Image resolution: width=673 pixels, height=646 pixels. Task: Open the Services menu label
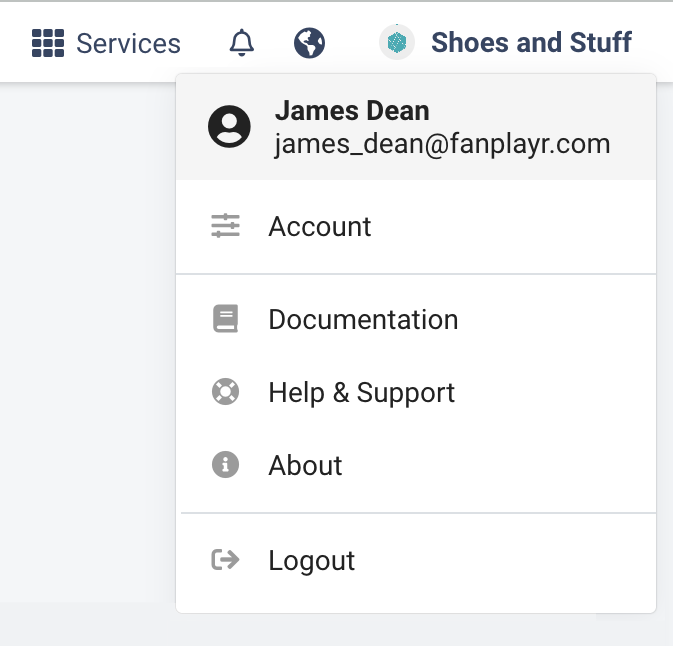pyautogui.click(x=128, y=43)
